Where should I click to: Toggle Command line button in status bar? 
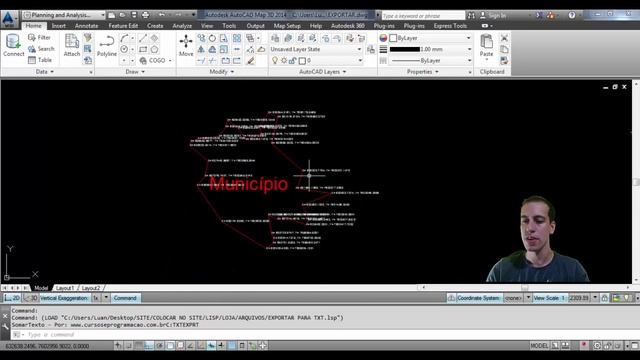coord(125,298)
